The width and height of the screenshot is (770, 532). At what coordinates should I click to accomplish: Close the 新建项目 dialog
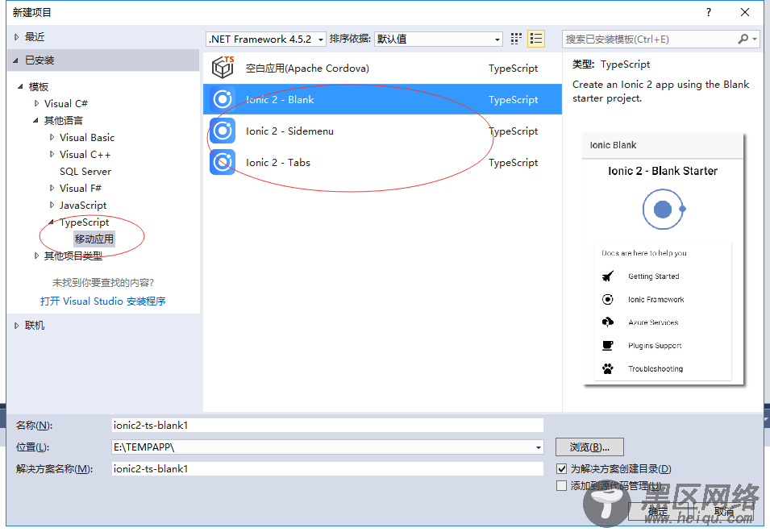[744, 12]
